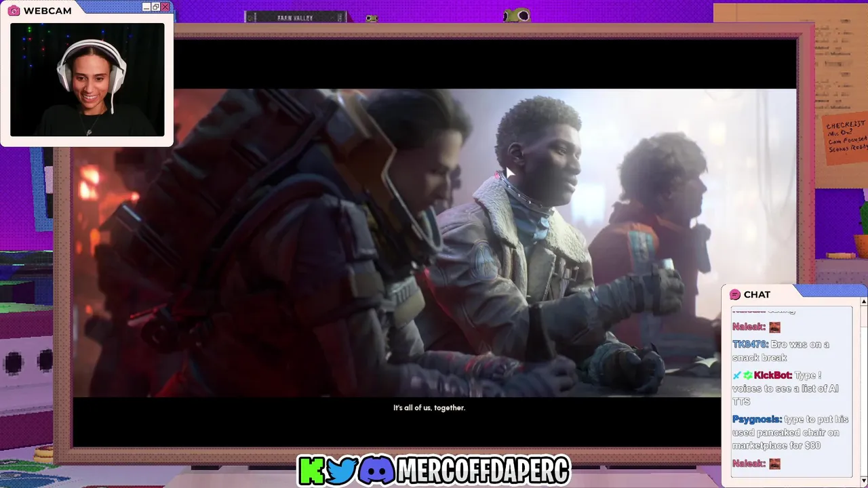This screenshot has width=868, height=488.
Task: Minimize the WEBCAM window
Action: click(146, 7)
